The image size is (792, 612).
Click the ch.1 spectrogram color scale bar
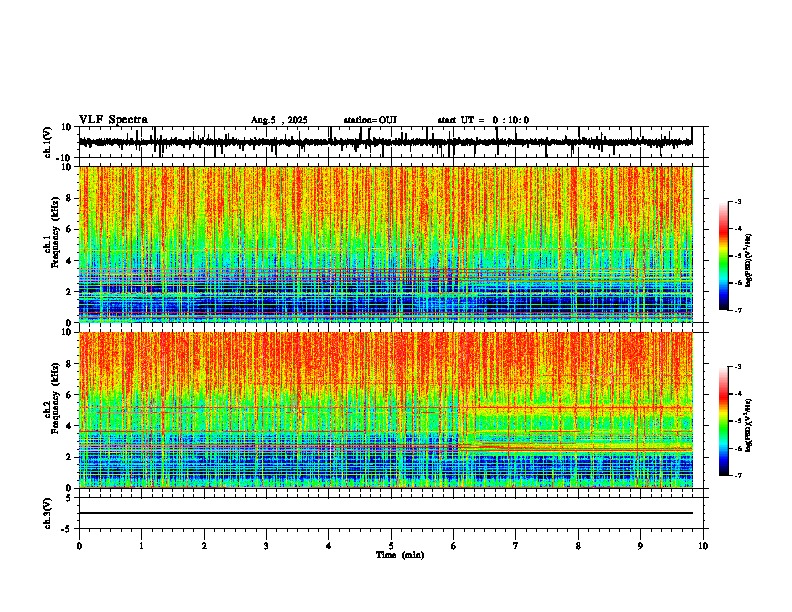724,256
